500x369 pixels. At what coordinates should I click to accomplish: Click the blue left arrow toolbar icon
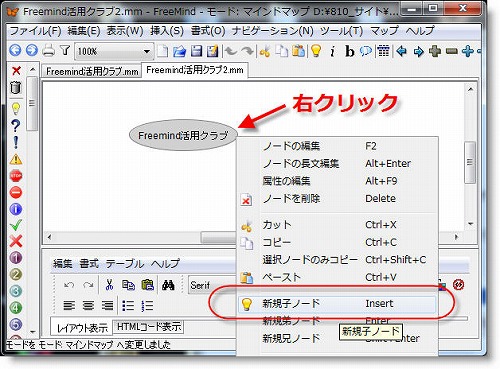click(x=401, y=51)
